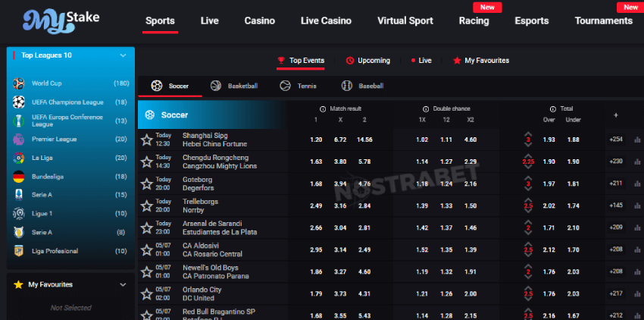Open the Live section in top navigation
The height and width of the screenshot is (320, 644).
tap(209, 21)
